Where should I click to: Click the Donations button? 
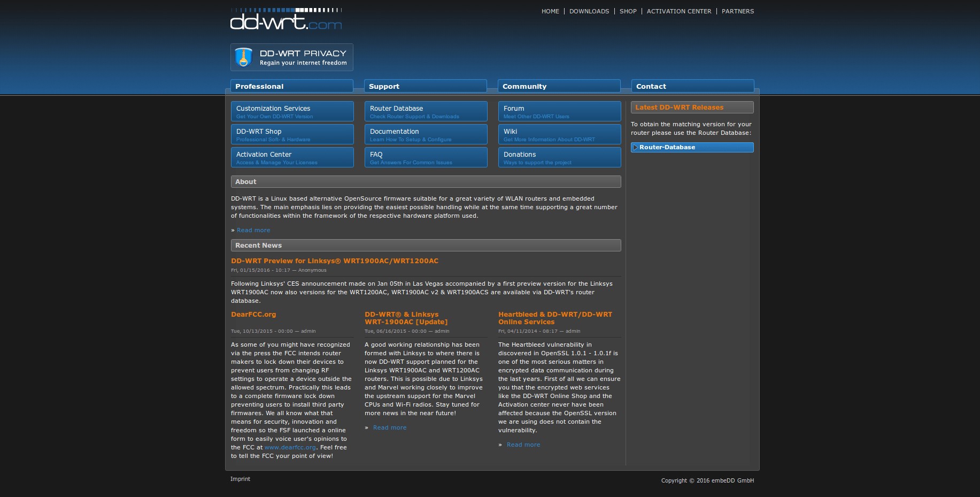coord(559,157)
